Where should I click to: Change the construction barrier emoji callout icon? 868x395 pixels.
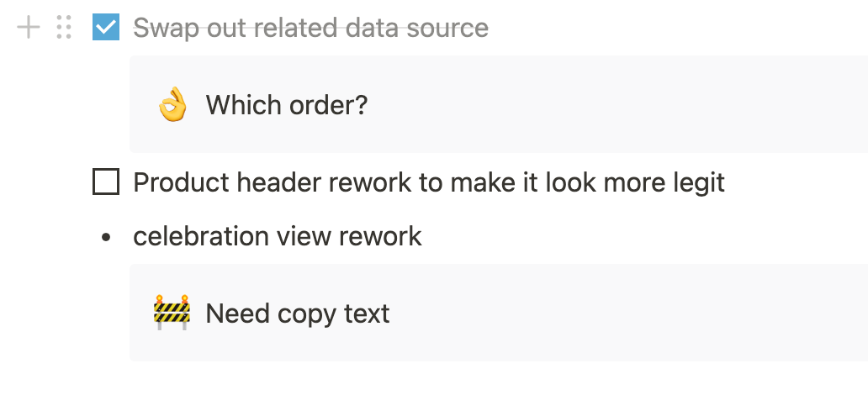pos(172,313)
